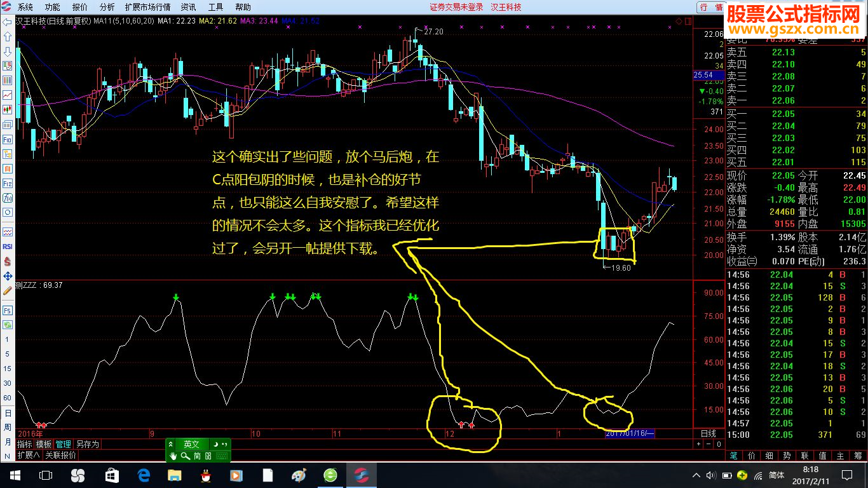
Task: Click the up arrow icon in left sidebar
Action: (8, 36)
